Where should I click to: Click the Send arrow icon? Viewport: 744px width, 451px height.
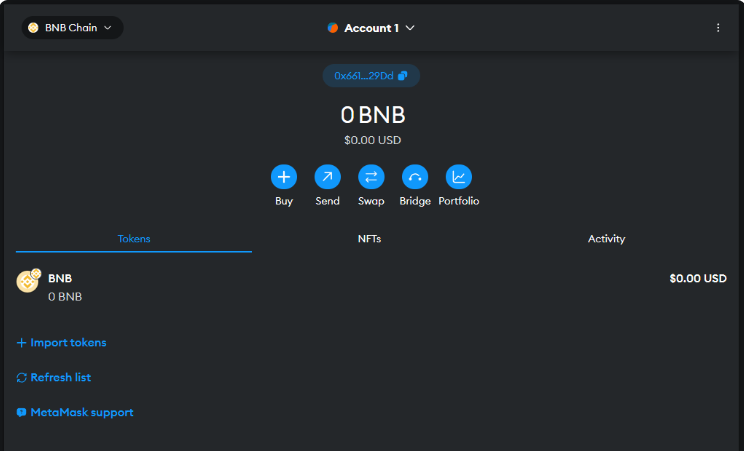pos(327,177)
